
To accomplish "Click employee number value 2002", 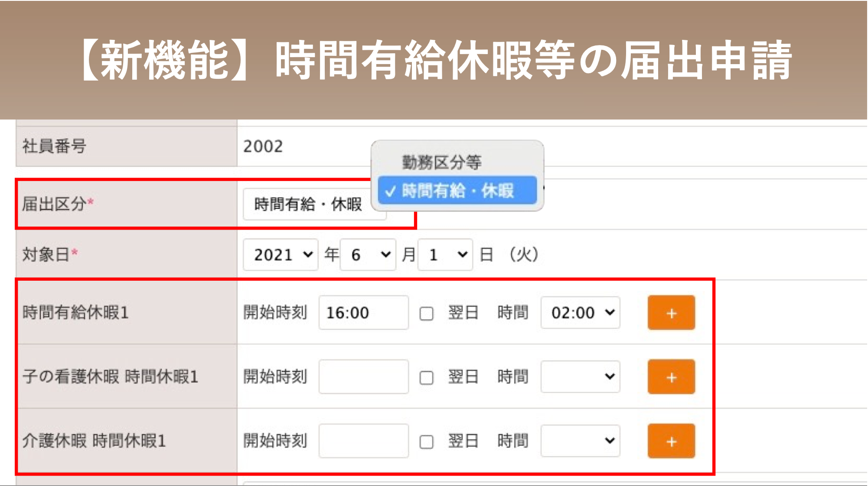I will point(263,146).
